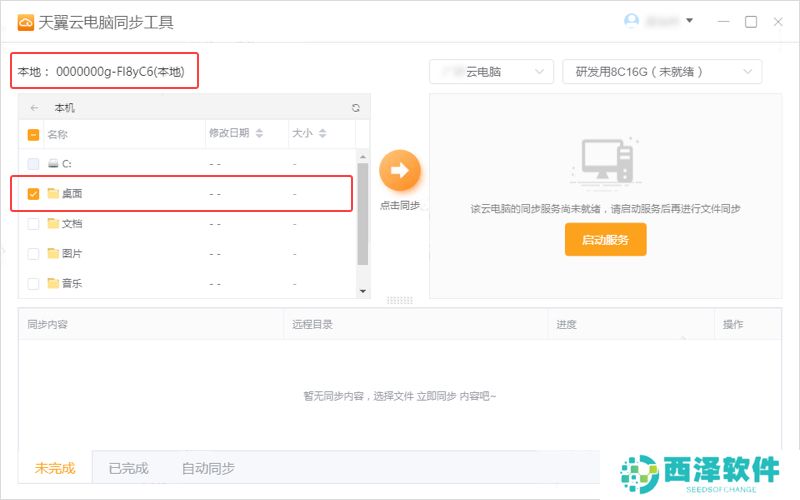Screen dimensions: 800x500
Task: Select the 图片 row name
Action: 72,254
